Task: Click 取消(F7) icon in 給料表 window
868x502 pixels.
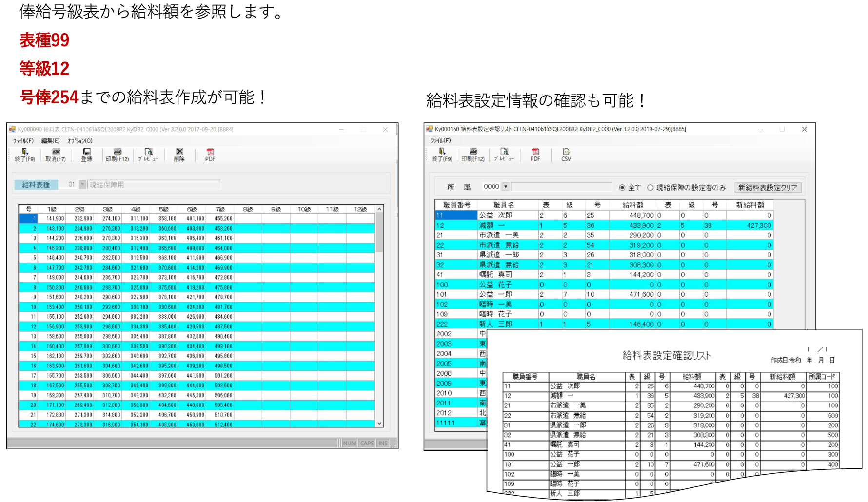Action: click(56, 155)
